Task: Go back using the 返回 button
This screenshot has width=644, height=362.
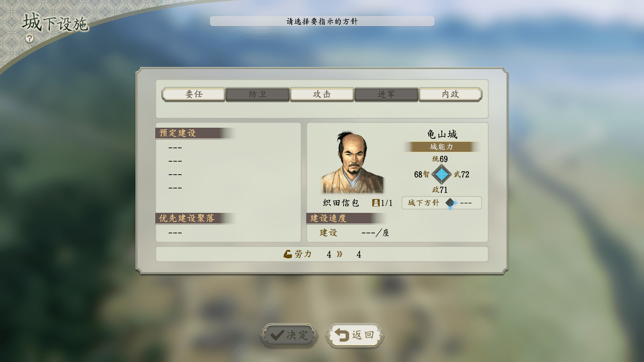Action: point(355,335)
